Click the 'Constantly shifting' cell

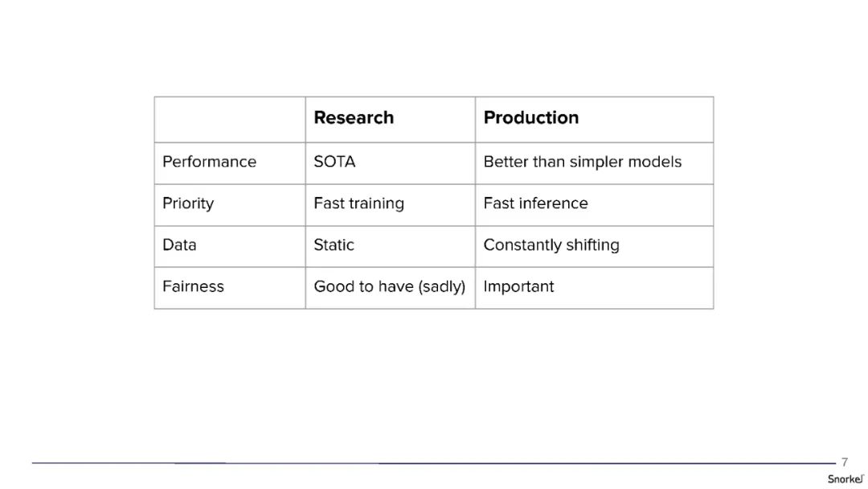pos(551,245)
